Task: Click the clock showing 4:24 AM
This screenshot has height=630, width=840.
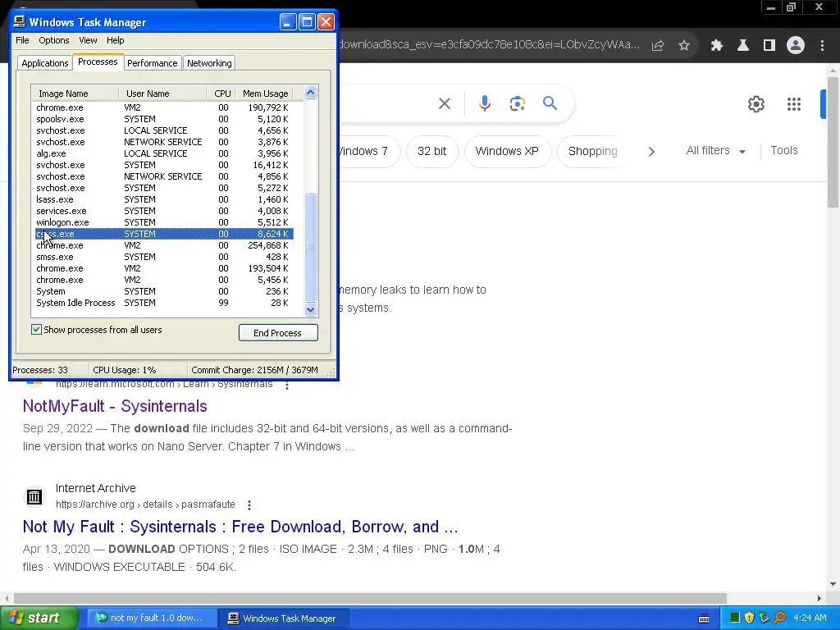Action: point(810,618)
